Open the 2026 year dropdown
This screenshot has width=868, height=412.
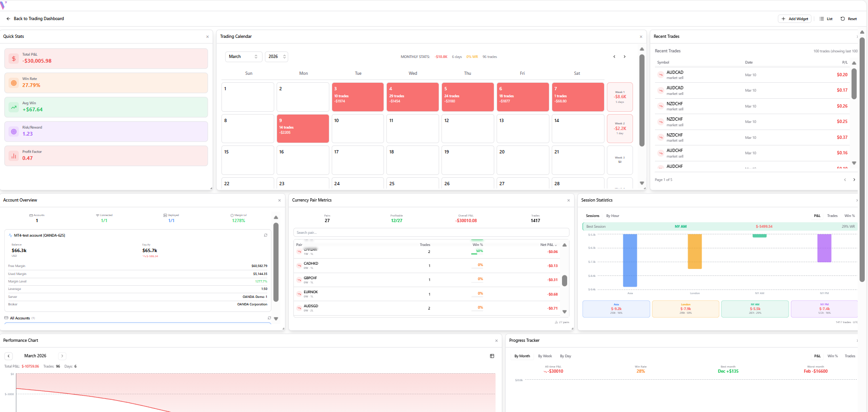[x=277, y=57]
